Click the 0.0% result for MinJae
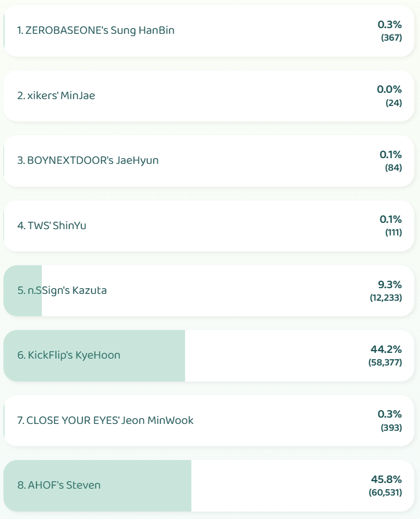 (x=389, y=89)
